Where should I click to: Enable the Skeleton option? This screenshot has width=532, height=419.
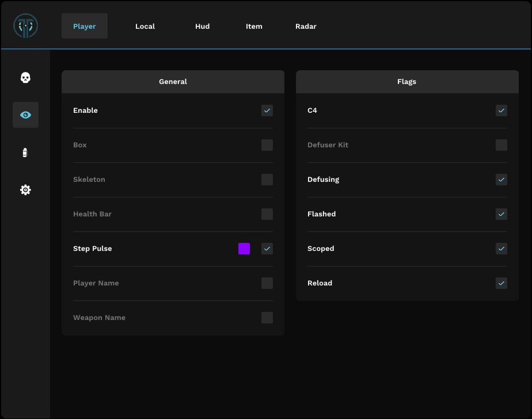coord(267,180)
